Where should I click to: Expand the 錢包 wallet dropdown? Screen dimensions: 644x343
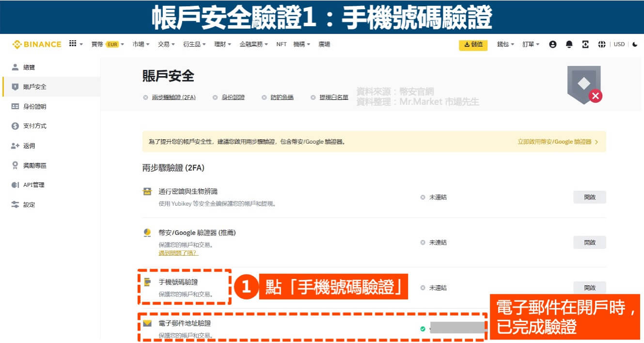505,44
